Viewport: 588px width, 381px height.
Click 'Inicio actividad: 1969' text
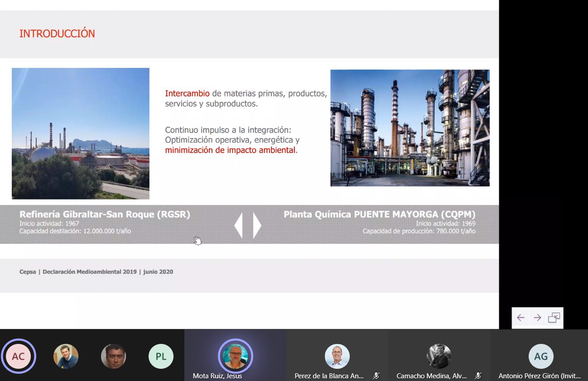[x=446, y=224]
